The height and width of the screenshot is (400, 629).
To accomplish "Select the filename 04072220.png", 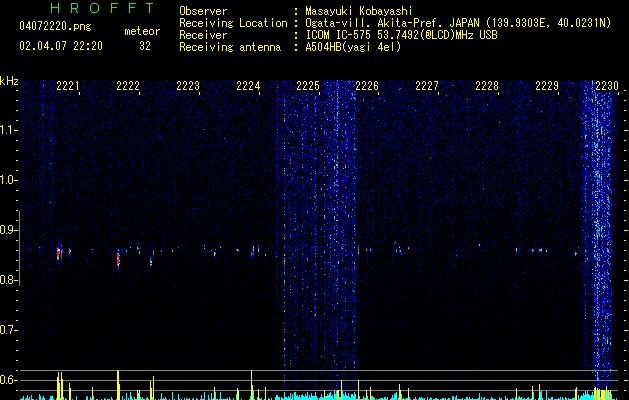I will (x=55, y=27).
